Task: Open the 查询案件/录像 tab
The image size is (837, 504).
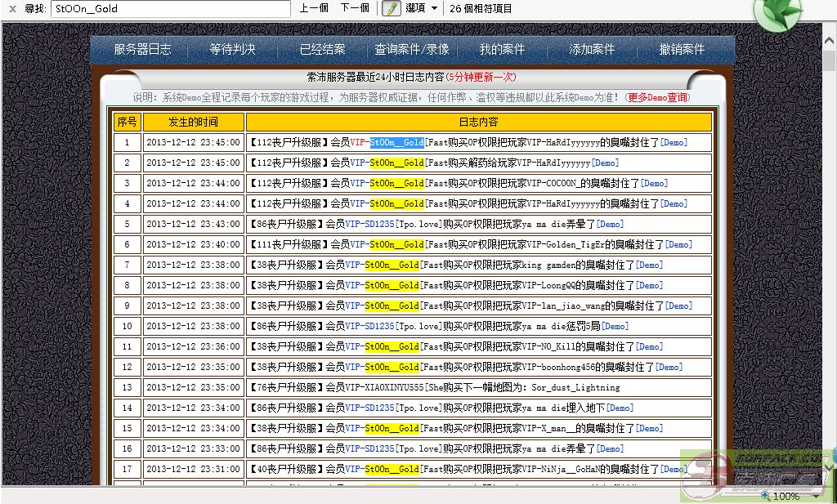Action: click(x=412, y=49)
